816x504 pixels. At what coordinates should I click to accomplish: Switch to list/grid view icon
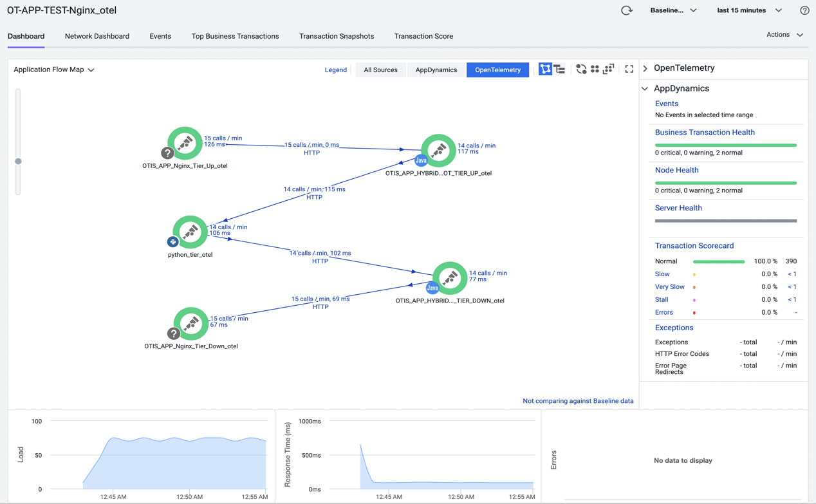(x=560, y=70)
